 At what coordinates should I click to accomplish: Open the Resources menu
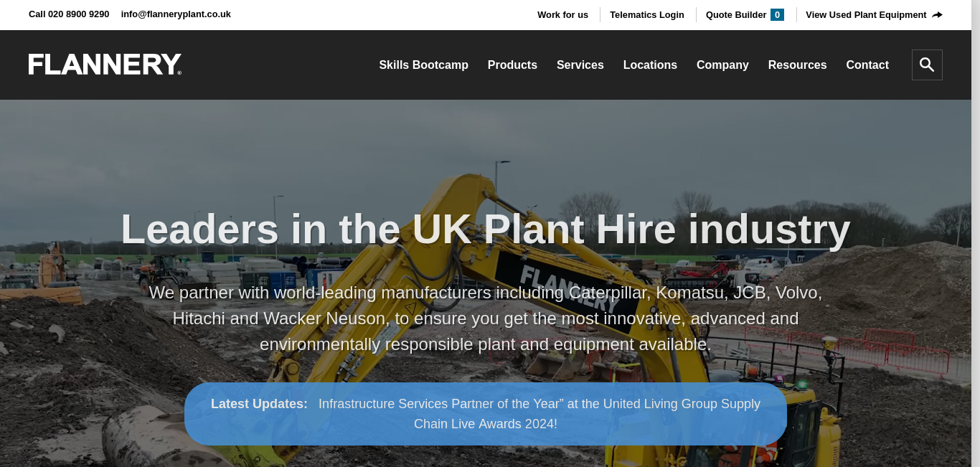[797, 65]
